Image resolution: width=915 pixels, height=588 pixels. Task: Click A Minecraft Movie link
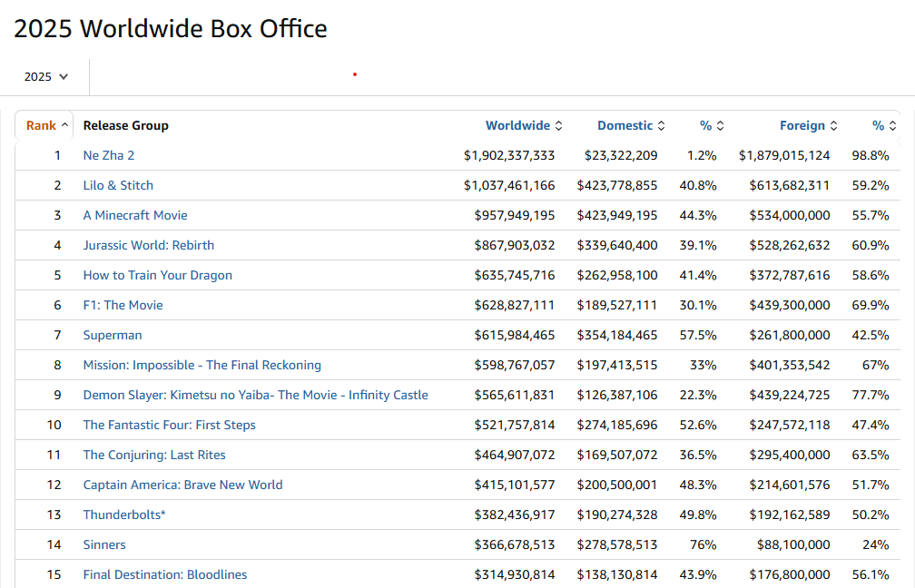tap(135, 216)
